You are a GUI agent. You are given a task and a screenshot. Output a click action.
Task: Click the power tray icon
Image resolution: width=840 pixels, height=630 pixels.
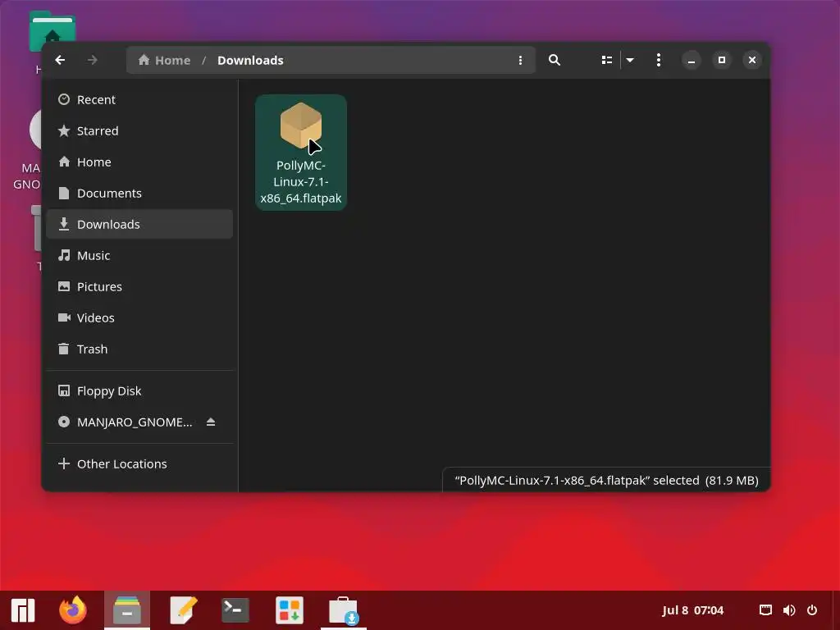pyautogui.click(x=812, y=610)
